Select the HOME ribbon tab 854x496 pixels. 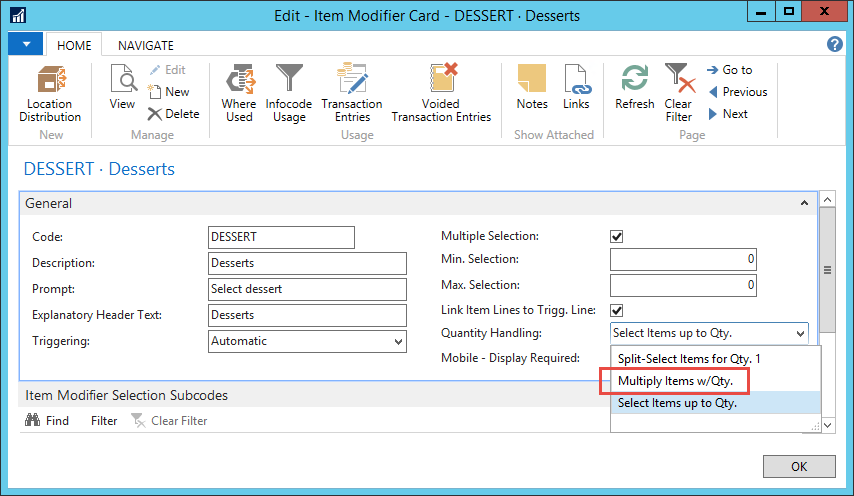click(x=75, y=46)
